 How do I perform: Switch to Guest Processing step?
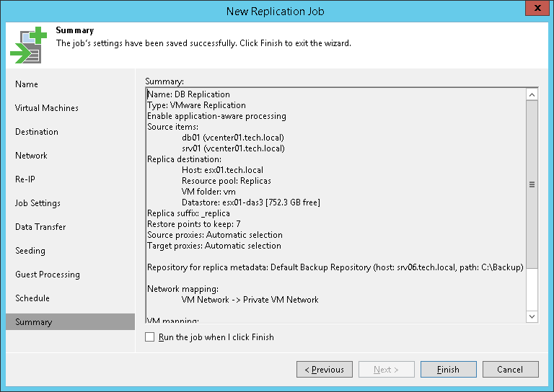pos(48,275)
